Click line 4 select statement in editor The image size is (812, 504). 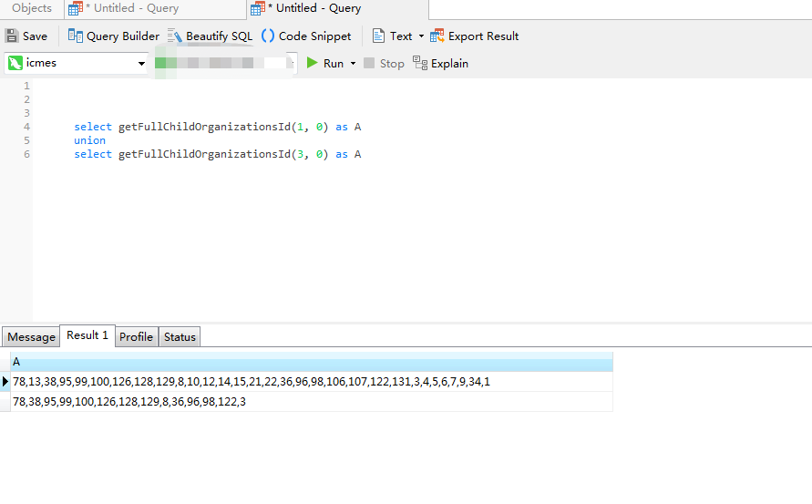click(x=218, y=127)
